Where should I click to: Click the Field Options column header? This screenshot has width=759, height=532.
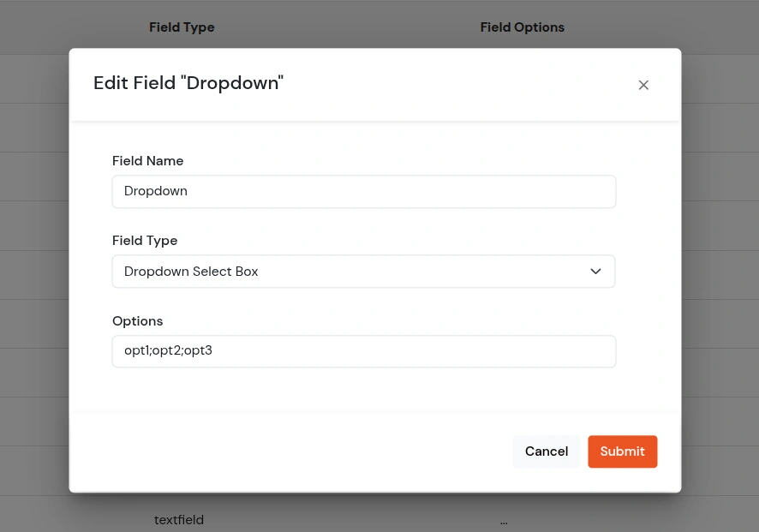522,27
